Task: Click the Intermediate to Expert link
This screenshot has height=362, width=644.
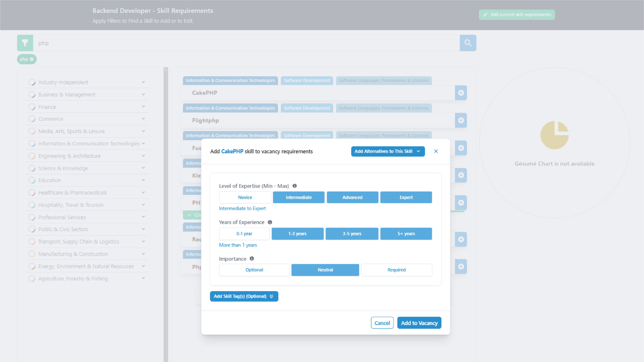Action: click(x=242, y=208)
